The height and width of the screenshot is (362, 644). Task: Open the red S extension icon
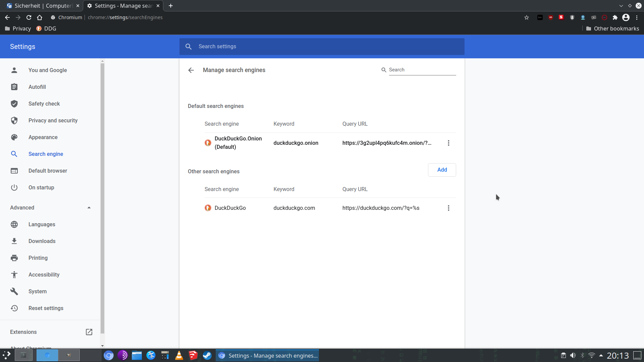coord(561,17)
